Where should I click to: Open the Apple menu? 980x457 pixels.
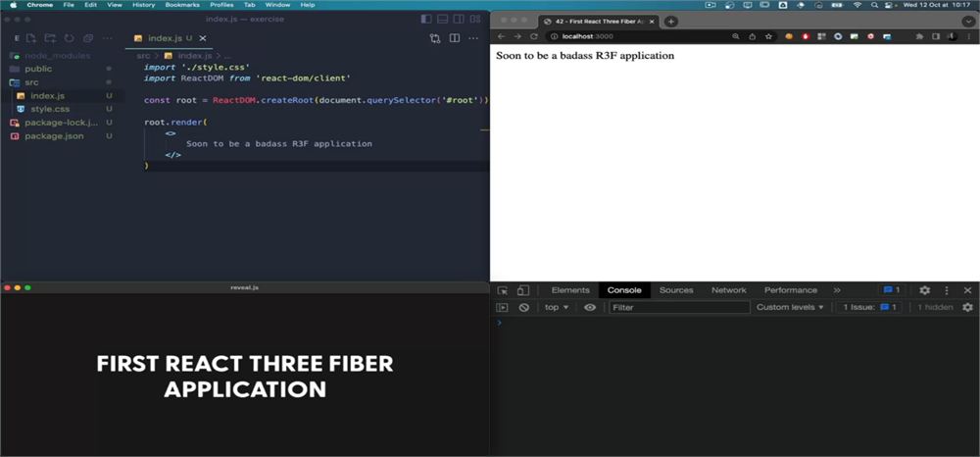[13, 4]
